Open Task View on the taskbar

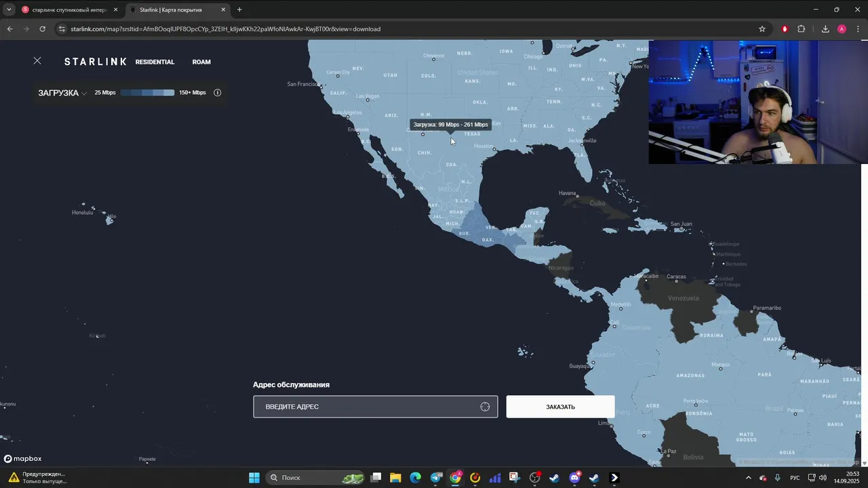[376, 478]
